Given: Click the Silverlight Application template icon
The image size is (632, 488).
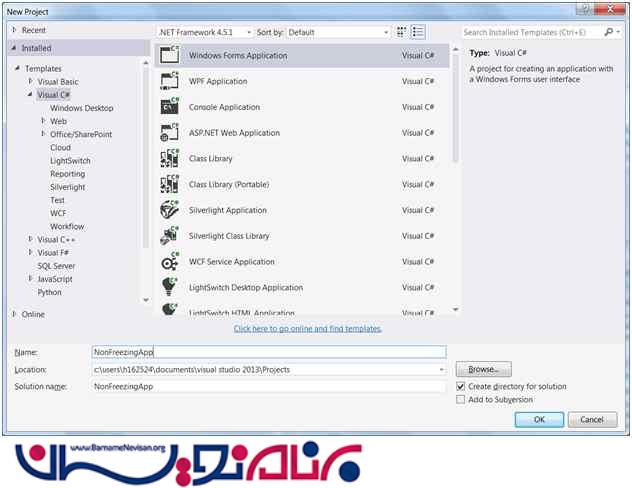Looking at the screenshot, I should [x=170, y=210].
